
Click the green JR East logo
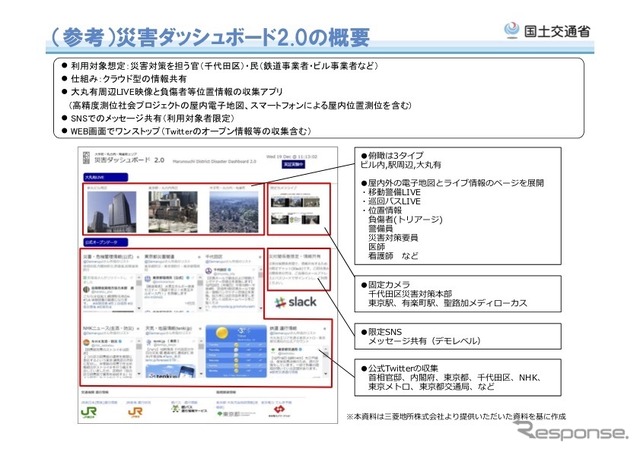pyautogui.click(x=89, y=413)
